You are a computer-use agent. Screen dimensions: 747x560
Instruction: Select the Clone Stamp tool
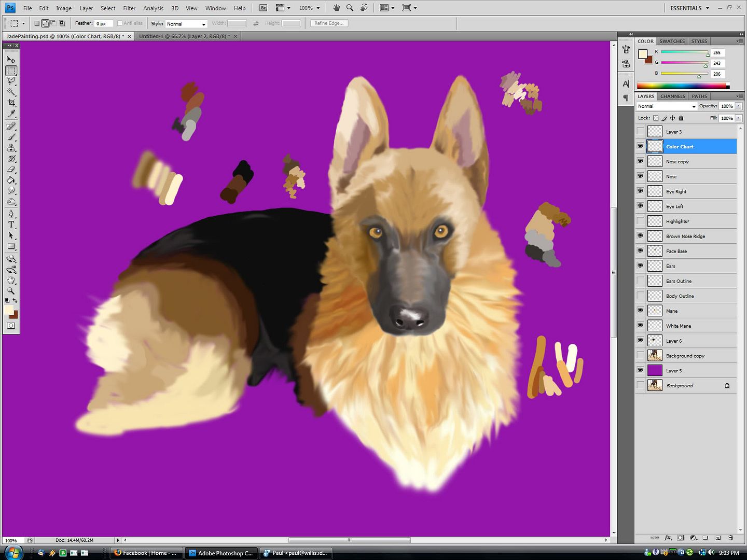11,148
